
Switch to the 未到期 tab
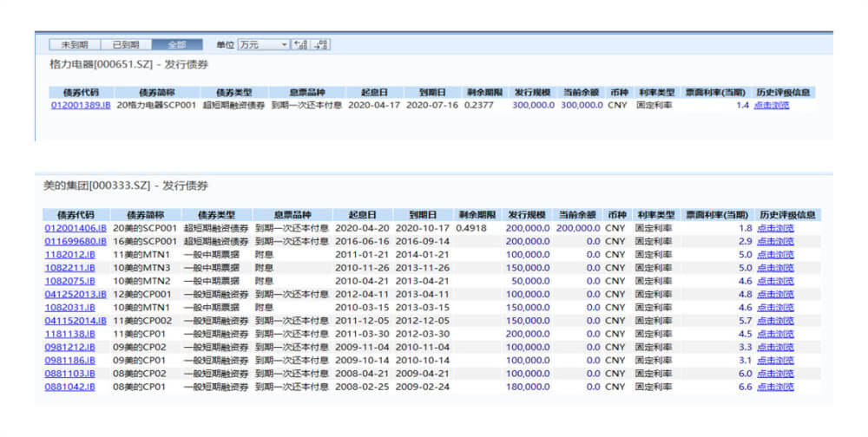(x=75, y=45)
